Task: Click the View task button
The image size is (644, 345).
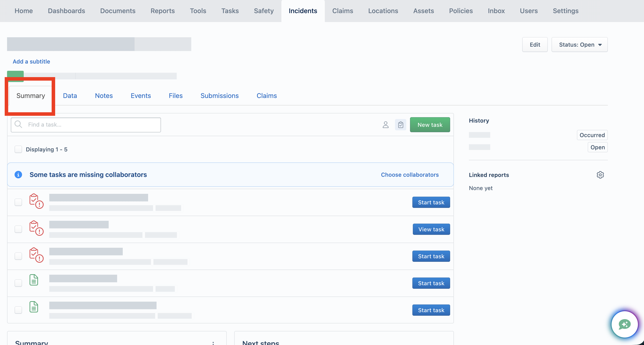Action: pos(431,229)
